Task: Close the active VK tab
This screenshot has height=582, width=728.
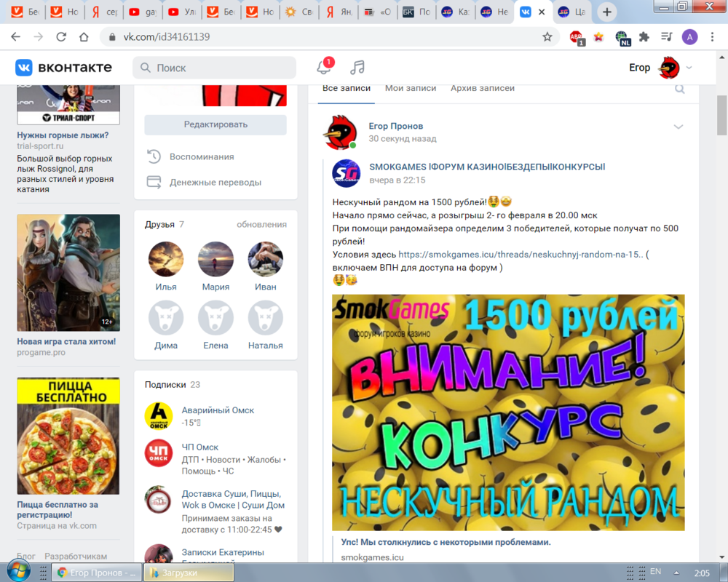Action: [x=542, y=12]
